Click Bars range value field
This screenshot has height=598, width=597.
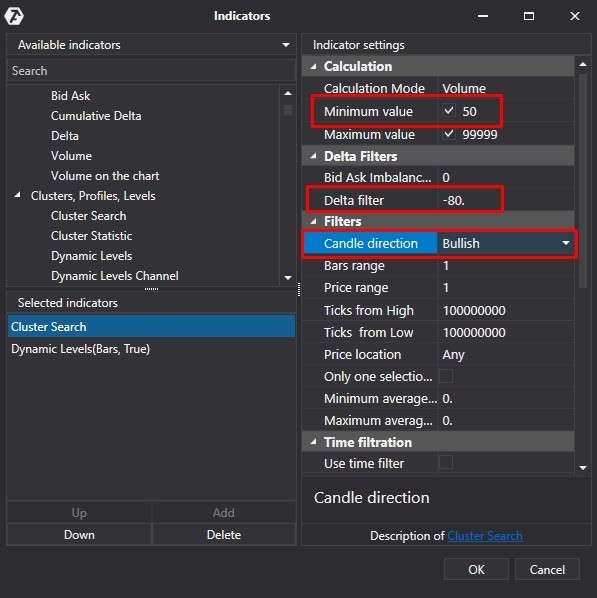[x=506, y=265]
